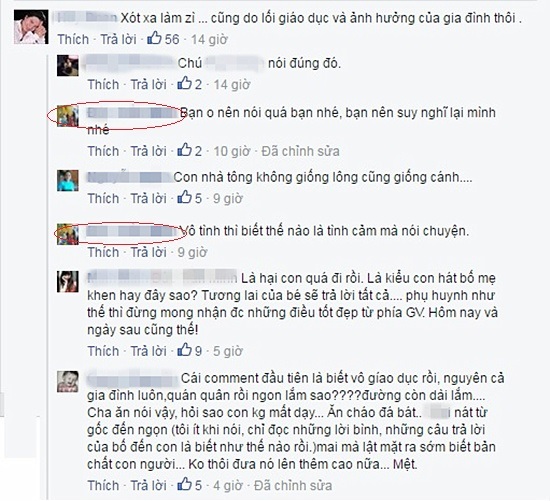Like the top comment 'Xót xa làm zì'
The width and height of the screenshot is (550, 501).
click(x=73, y=39)
